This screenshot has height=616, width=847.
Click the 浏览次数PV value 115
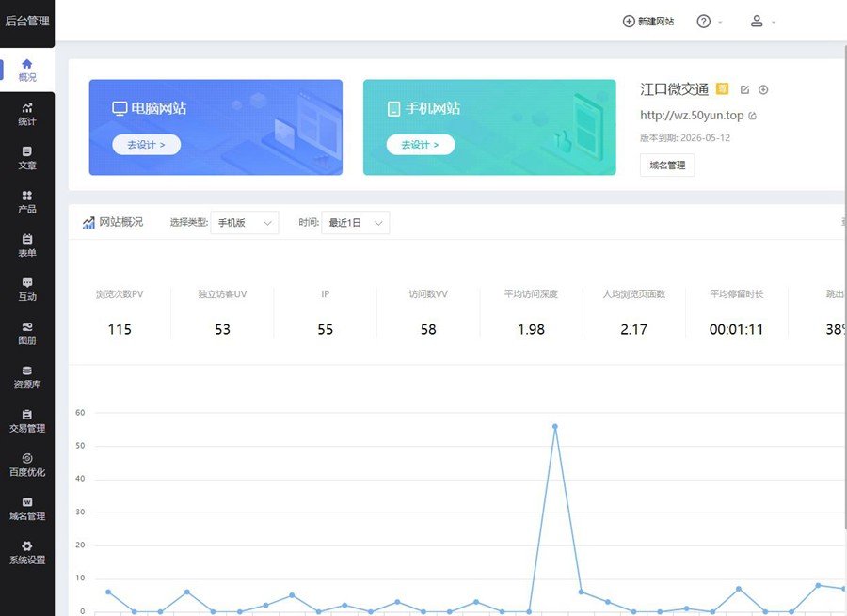pos(120,329)
